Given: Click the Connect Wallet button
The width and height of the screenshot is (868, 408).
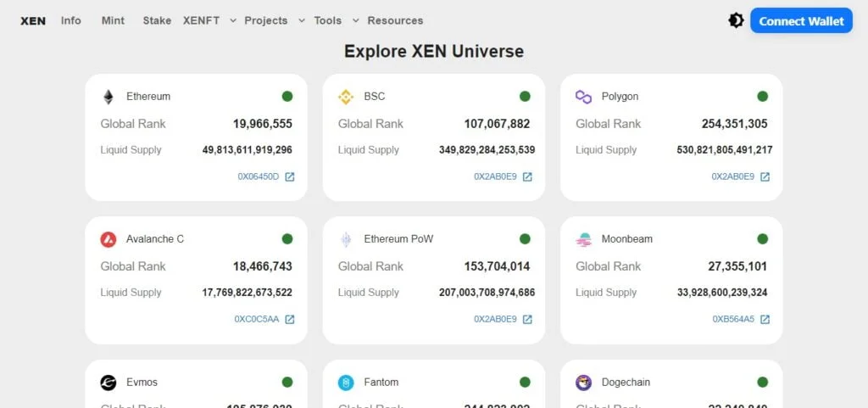Looking at the screenshot, I should pos(801,21).
